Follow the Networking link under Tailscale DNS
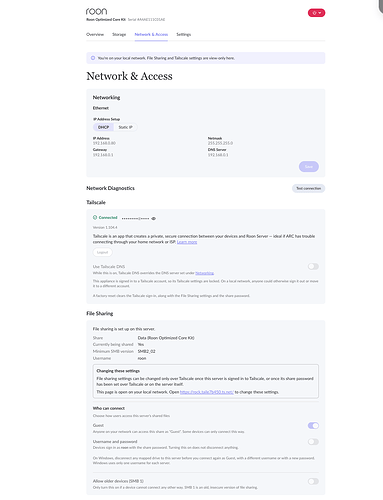This screenshot has width=383, height=500. (204, 273)
